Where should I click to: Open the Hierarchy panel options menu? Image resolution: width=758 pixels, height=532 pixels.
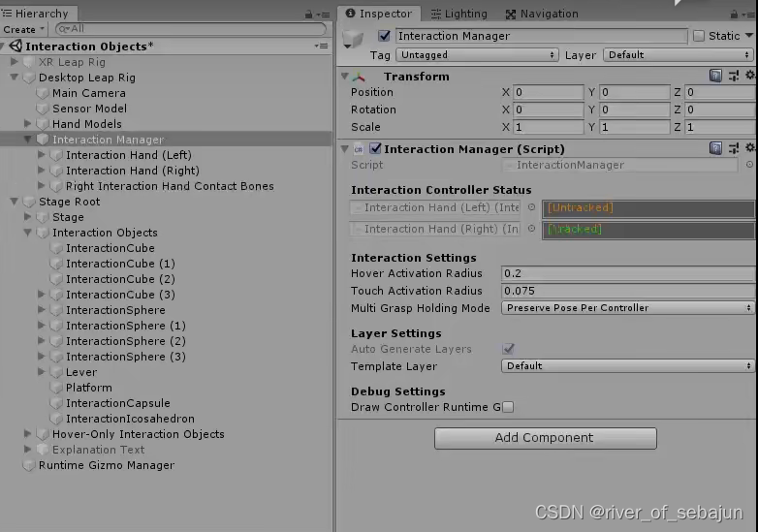pos(323,15)
